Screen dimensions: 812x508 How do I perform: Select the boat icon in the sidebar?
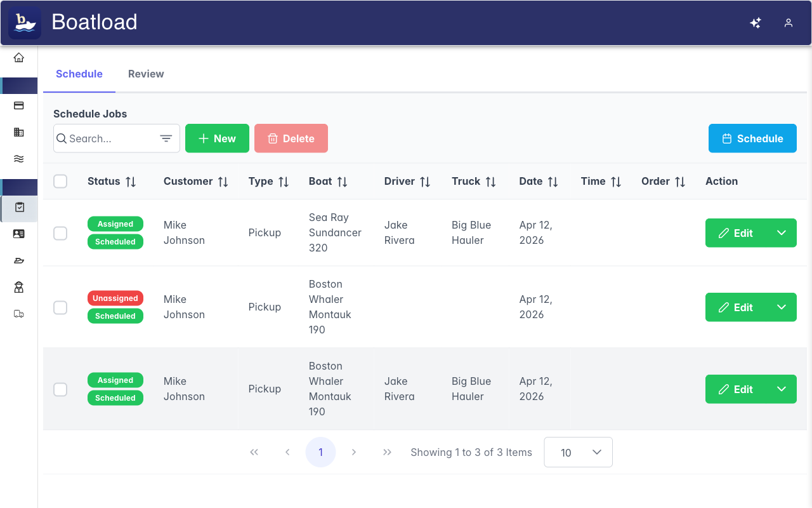coord(19,260)
